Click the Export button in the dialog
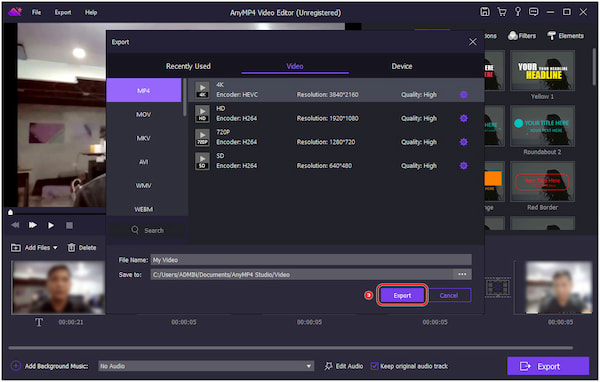Image resolution: width=600 pixels, height=382 pixels. point(402,295)
